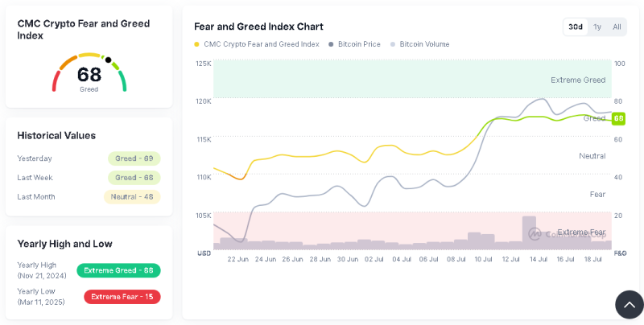Toggle CMC Crypto Fear and Greed Index legend
This screenshot has width=644, height=325.
pyautogui.click(x=257, y=44)
